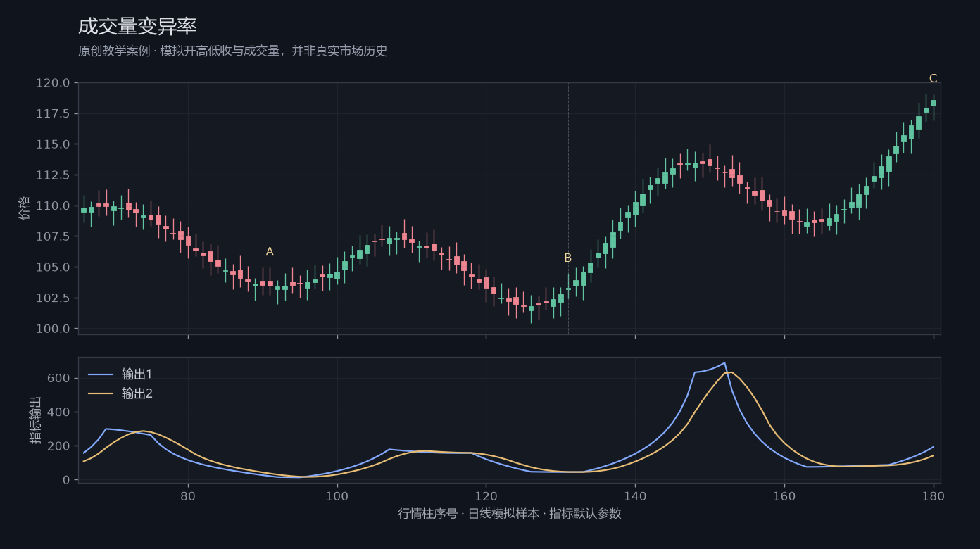Click the subtitle starting with 原创教学案例
The height and width of the screenshot is (549, 980).
233,51
